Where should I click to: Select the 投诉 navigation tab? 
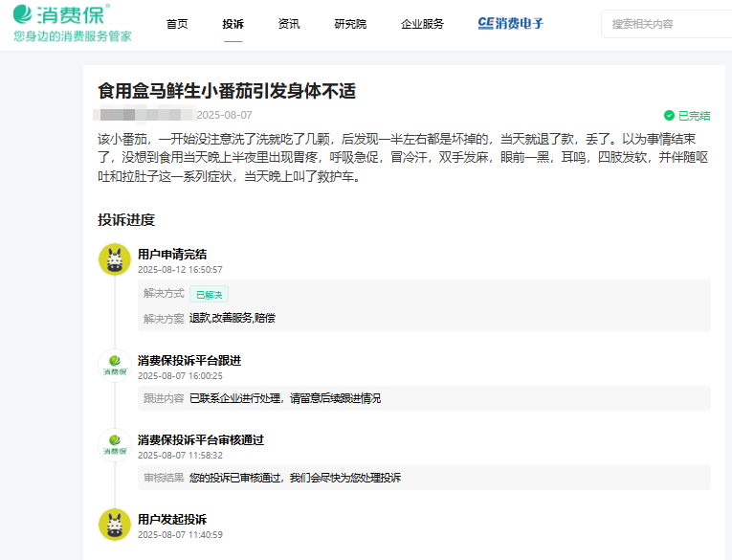[x=233, y=24]
